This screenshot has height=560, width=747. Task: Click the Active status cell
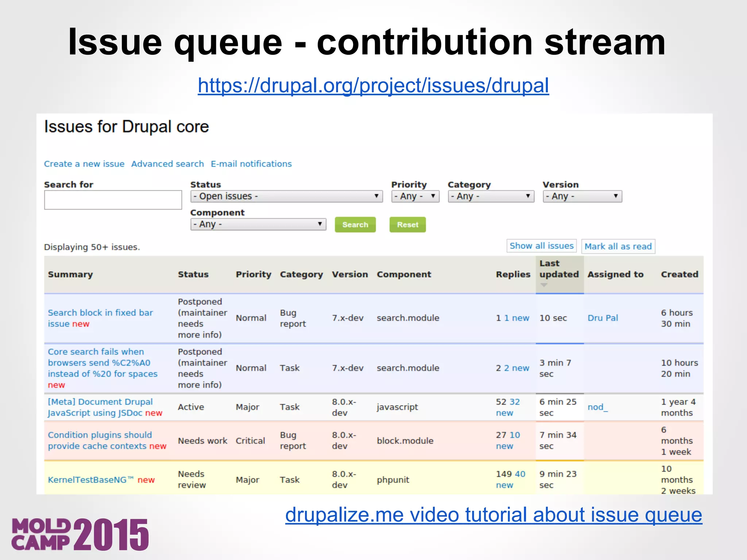coord(191,407)
